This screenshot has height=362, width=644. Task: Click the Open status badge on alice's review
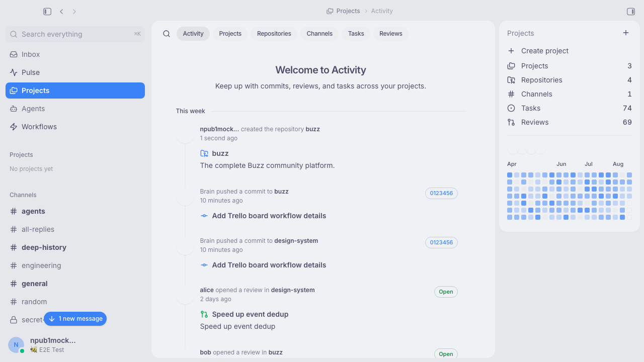(446, 292)
